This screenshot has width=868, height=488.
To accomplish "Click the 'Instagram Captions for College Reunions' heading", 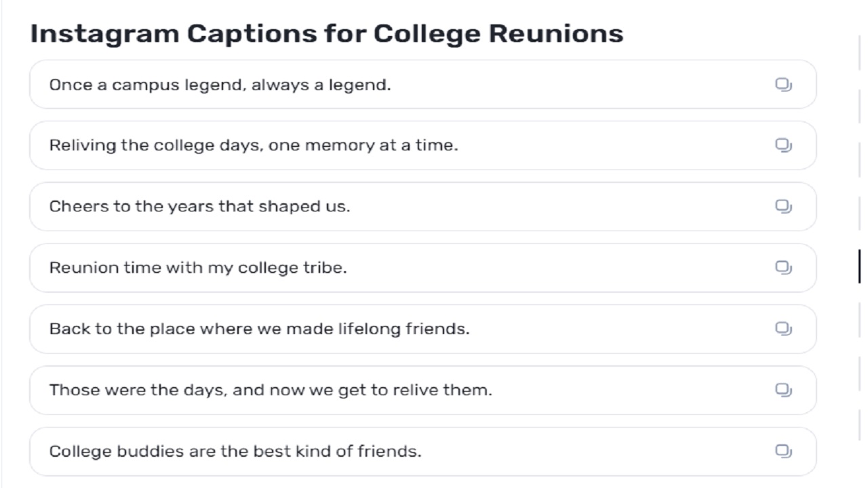I will pos(326,33).
